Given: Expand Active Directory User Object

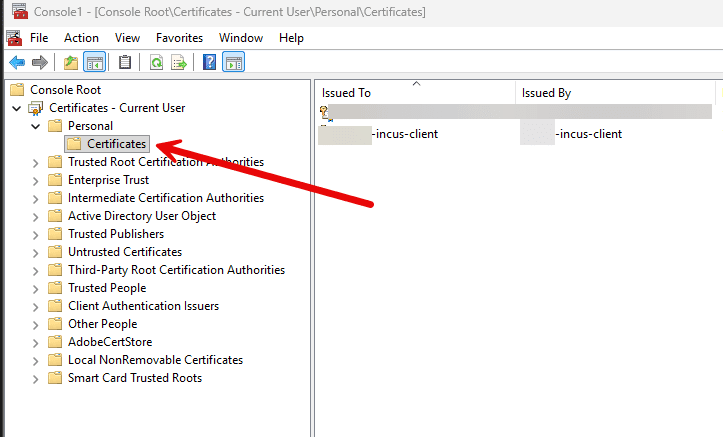Looking at the screenshot, I should pos(36,217).
